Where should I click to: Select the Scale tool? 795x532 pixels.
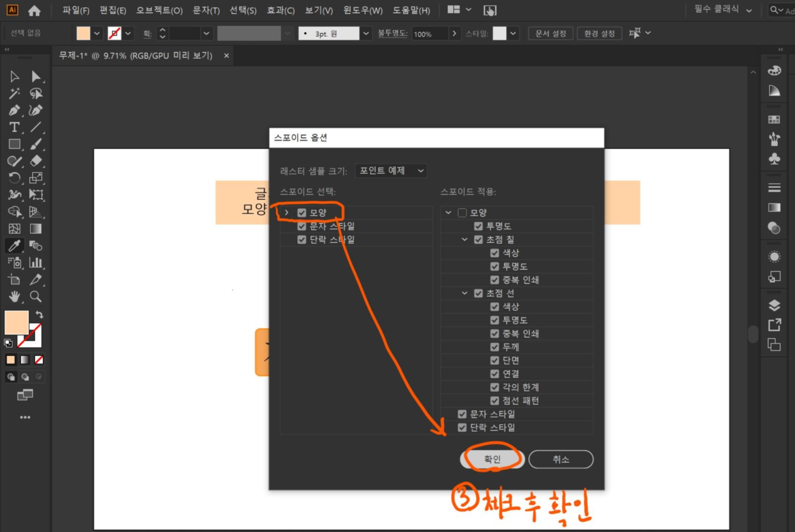36,178
